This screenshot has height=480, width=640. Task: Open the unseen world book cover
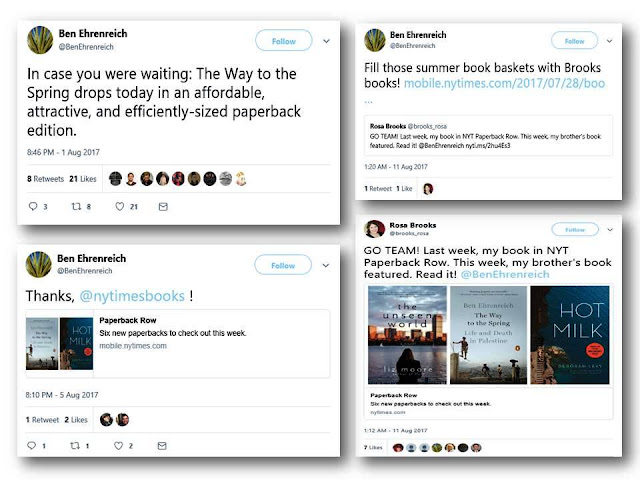(x=407, y=335)
